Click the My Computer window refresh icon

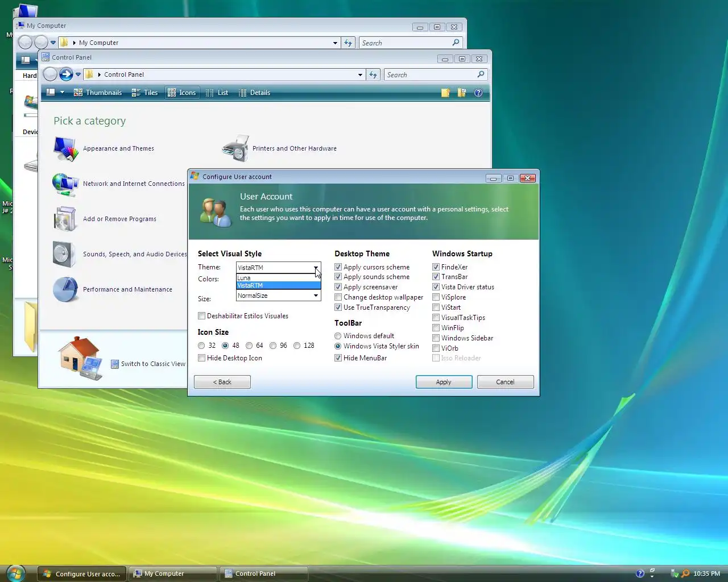coord(348,43)
